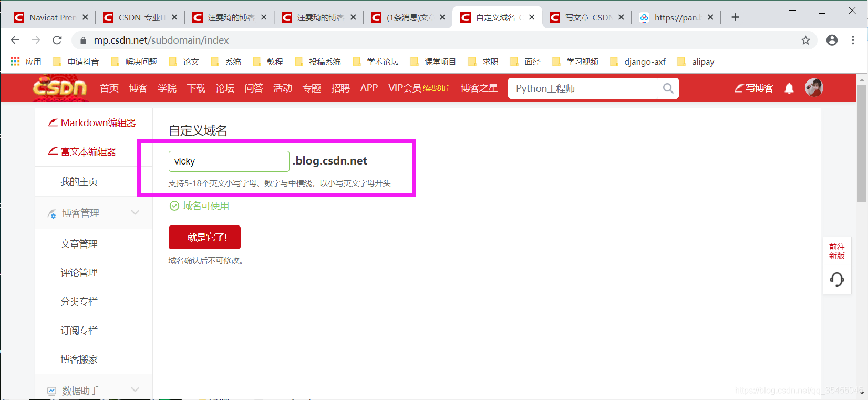The image size is (868, 400).
Task: Open 活动 in the navigation bar
Action: 283,88
